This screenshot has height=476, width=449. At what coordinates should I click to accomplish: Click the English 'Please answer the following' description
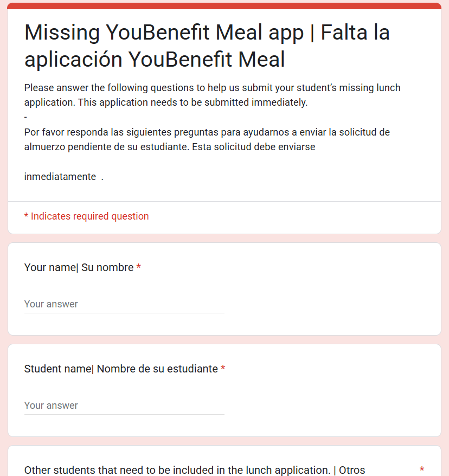tap(212, 88)
